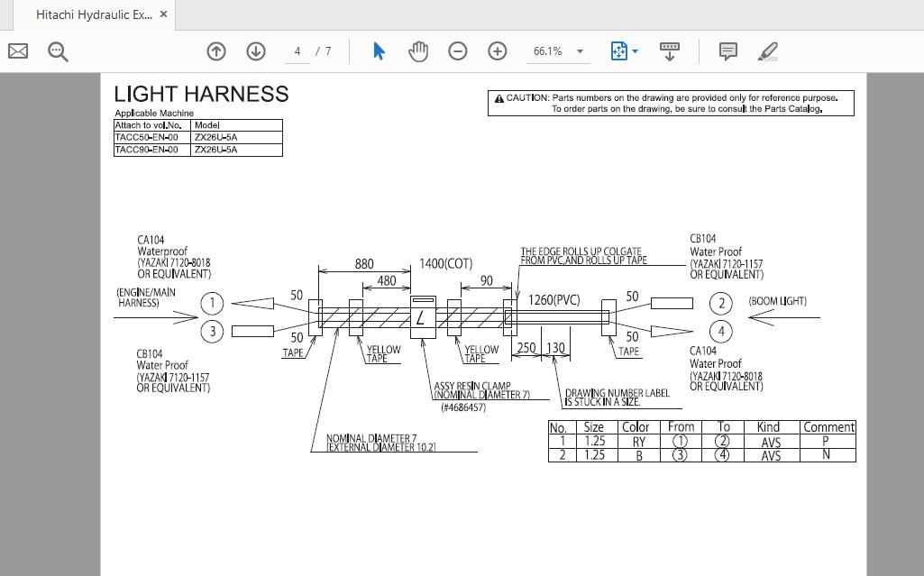Viewport: 924px width, 576px height.
Task: Click the 66.1% zoom percentage text
Action: (547, 51)
